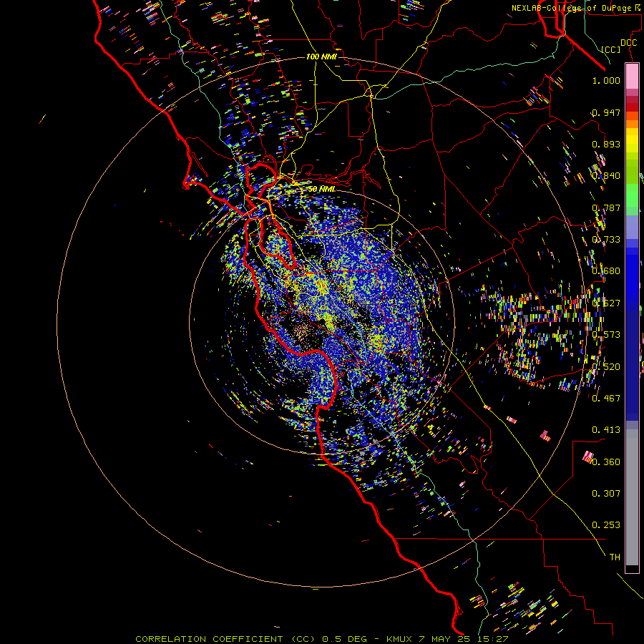The width and height of the screenshot is (644, 644).
Task: Select the 0.627 legend value
Action: pyautogui.click(x=606, y=303)
